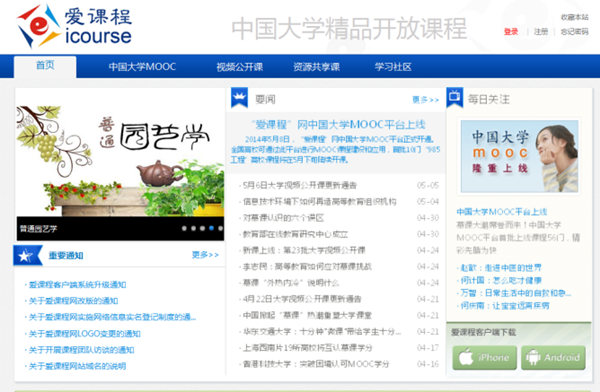
Task: Open 赵歆：走进中医的世界
Action: (x=501, y=268)
